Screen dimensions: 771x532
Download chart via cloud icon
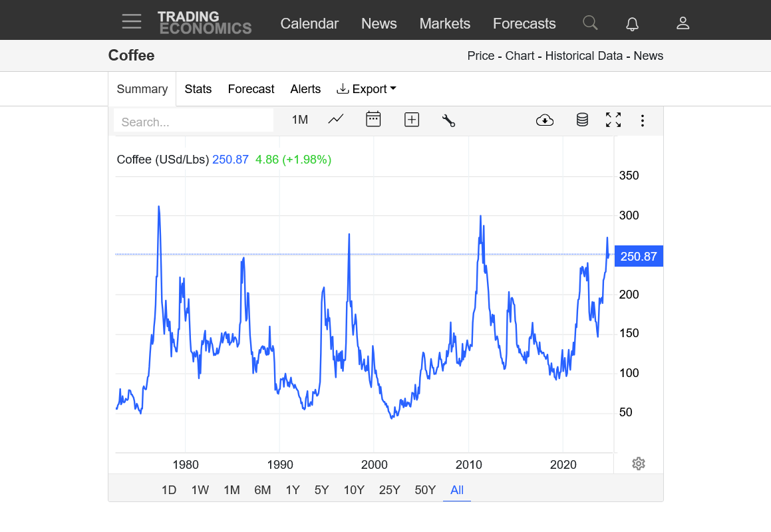click(545, 120)
